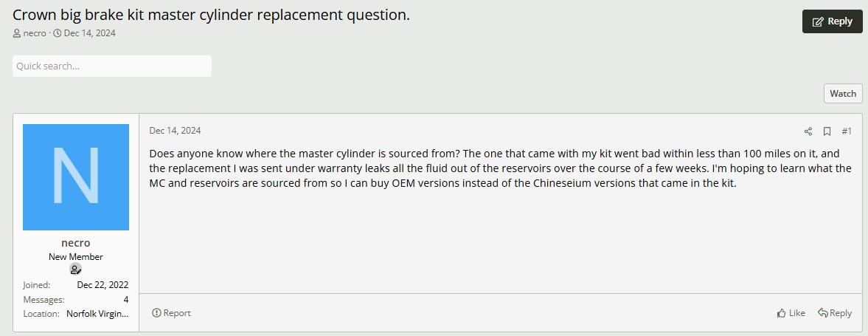
Task: Open the blue N avatar image
Action: click(76, 177)
